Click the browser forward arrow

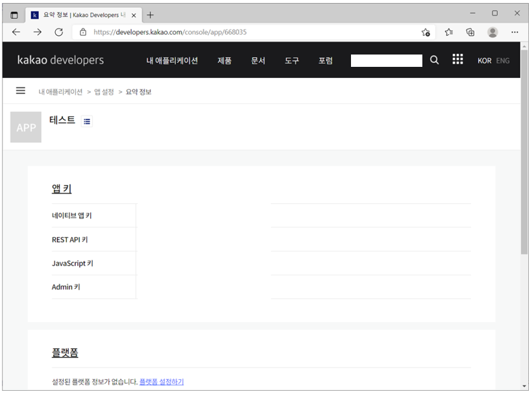point(38,32)
